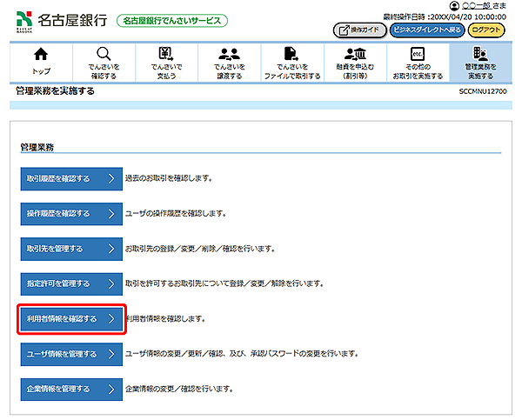
Task: Click the home icon for トップ
Action: [x=40, y=55]
